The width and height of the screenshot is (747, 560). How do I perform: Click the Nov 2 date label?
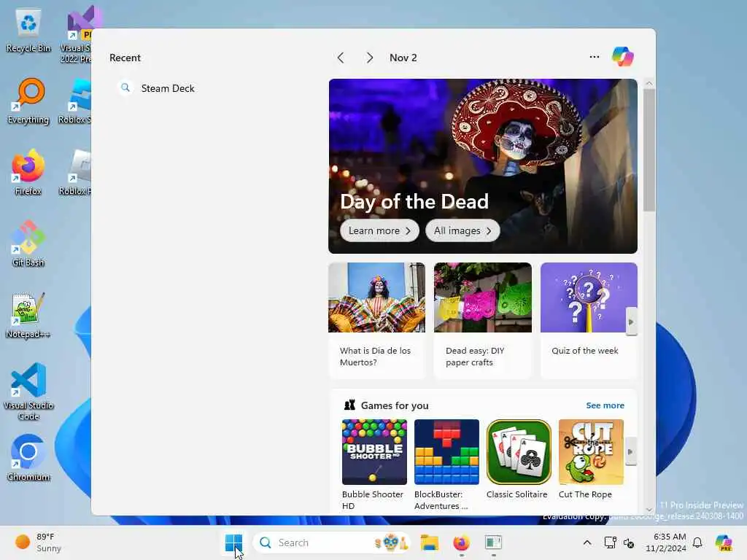tap(403, 58)
